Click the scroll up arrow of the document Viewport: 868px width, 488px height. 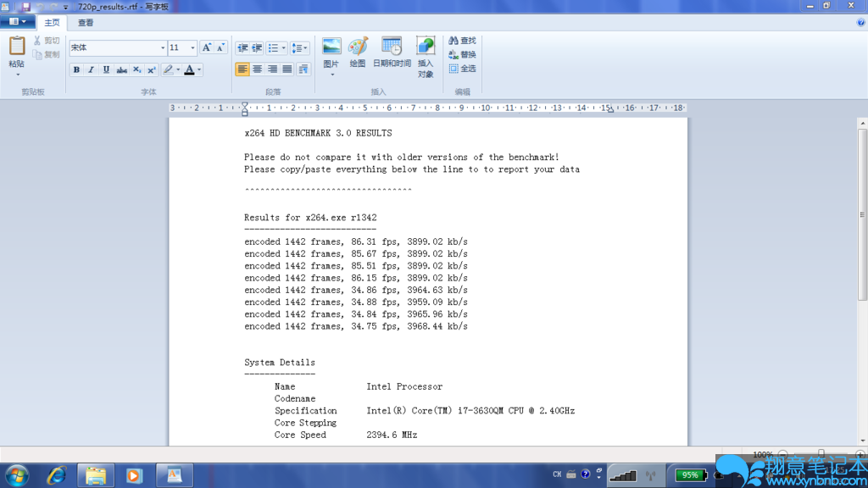point(862,123)
